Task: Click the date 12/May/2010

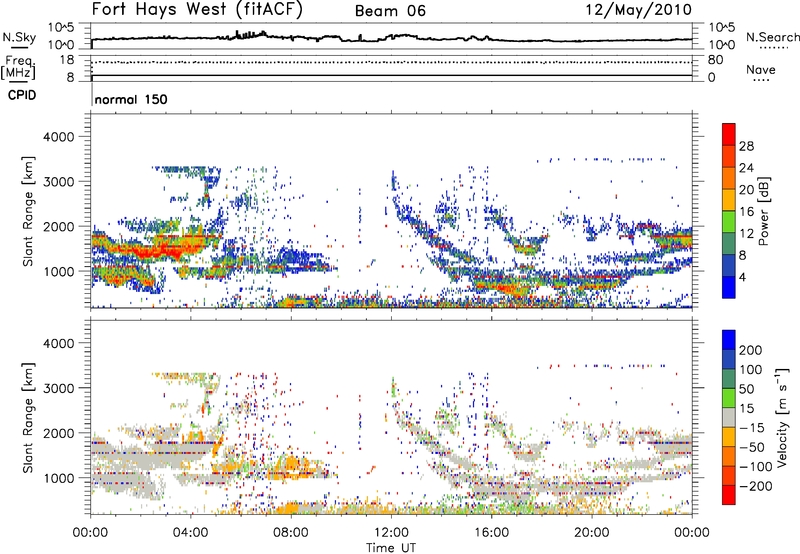Action: (x=638, y=10)
